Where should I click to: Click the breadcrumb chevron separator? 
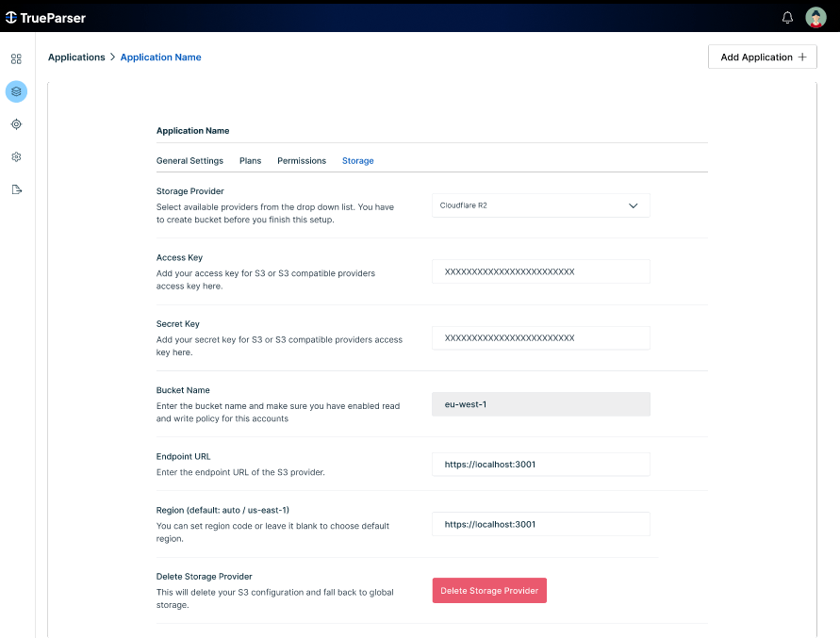[112, 57]
